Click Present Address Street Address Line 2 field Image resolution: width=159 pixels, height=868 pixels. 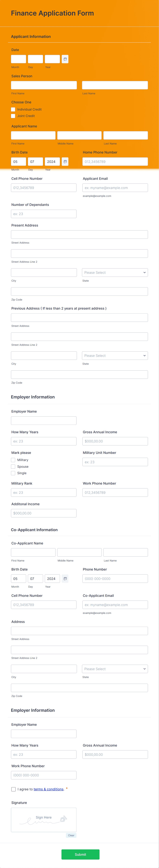[79, 253]
